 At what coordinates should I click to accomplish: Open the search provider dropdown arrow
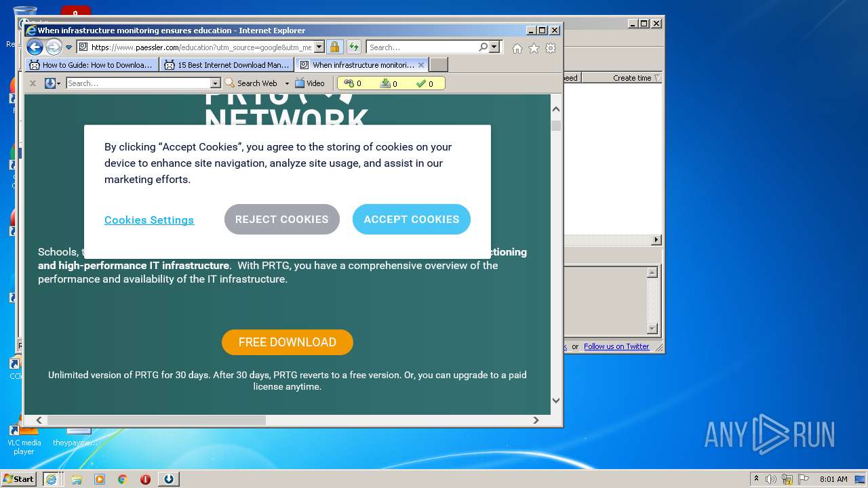tap(494, 47)
